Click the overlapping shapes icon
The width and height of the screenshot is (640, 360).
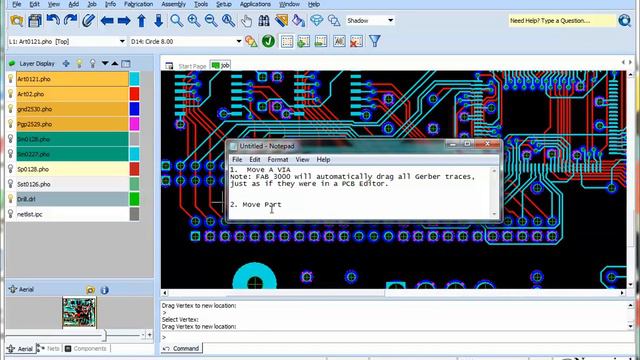point(334,20)
